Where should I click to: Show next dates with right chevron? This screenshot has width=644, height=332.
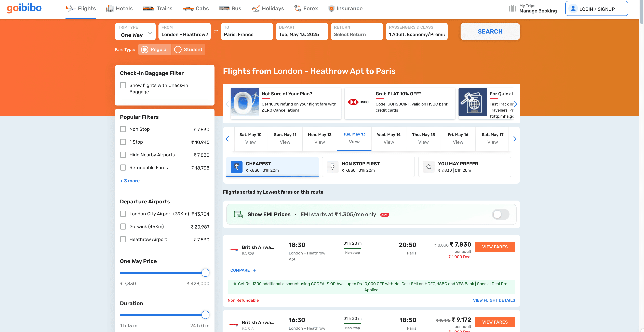tap(515, 139)
